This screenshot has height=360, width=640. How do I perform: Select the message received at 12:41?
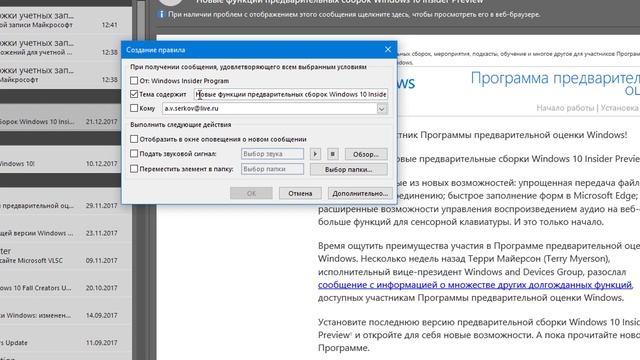click(66, 20)
